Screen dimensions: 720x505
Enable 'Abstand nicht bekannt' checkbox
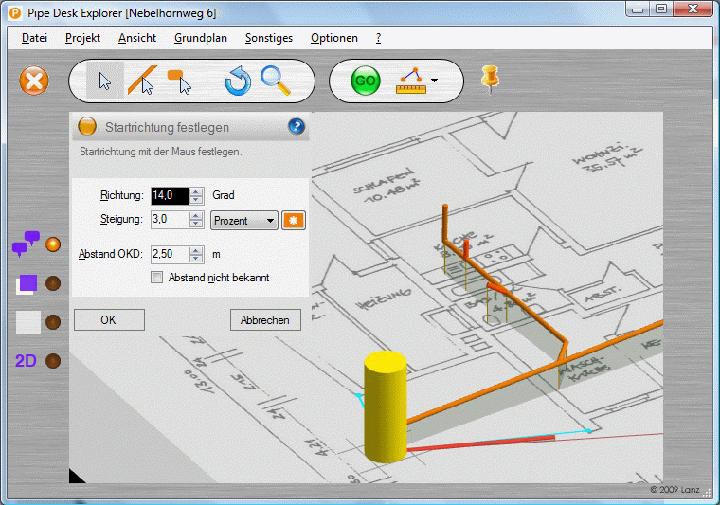click(x=156, y=277)
